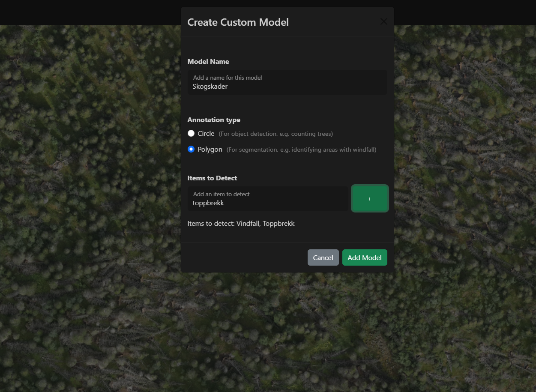
Task: Click the Create Custom Model title
Action: click(238, 22)
